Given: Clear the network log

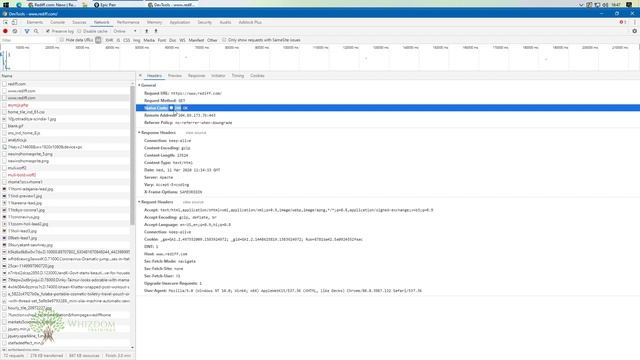Looking at the screenshot, I should 15,31.
